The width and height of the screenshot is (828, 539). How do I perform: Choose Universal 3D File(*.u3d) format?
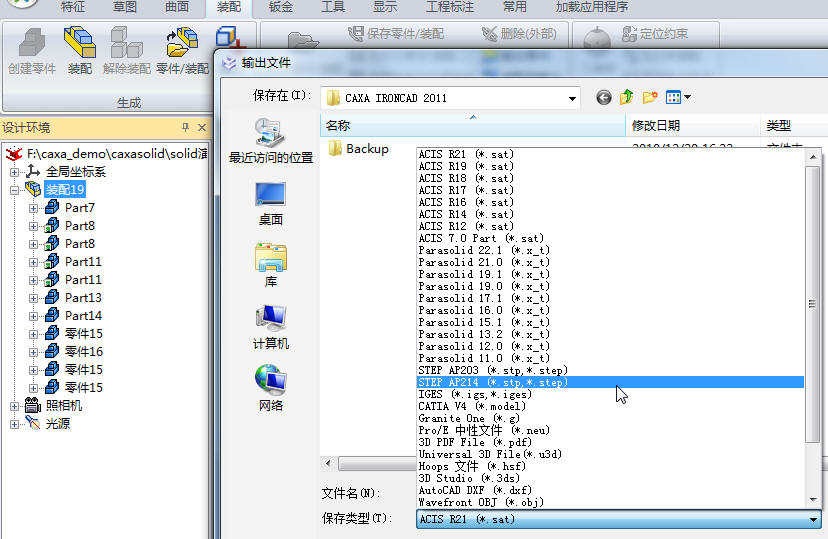(x=610, y=455)
